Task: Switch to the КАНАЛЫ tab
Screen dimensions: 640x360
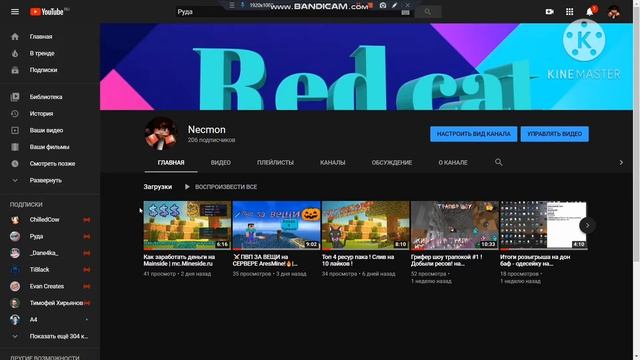Action: click(x=332, y=162)
